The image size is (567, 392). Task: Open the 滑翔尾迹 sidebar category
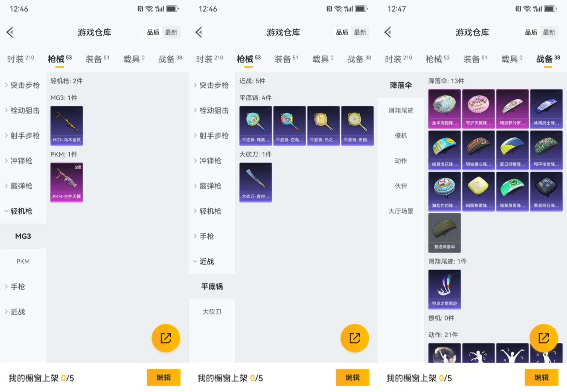401,110
